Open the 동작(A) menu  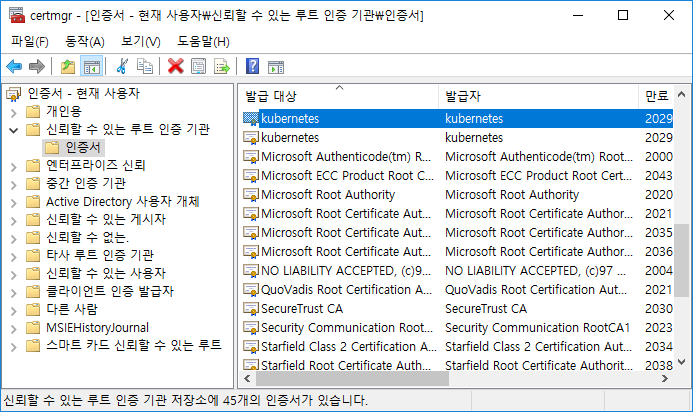pos(85,42)
